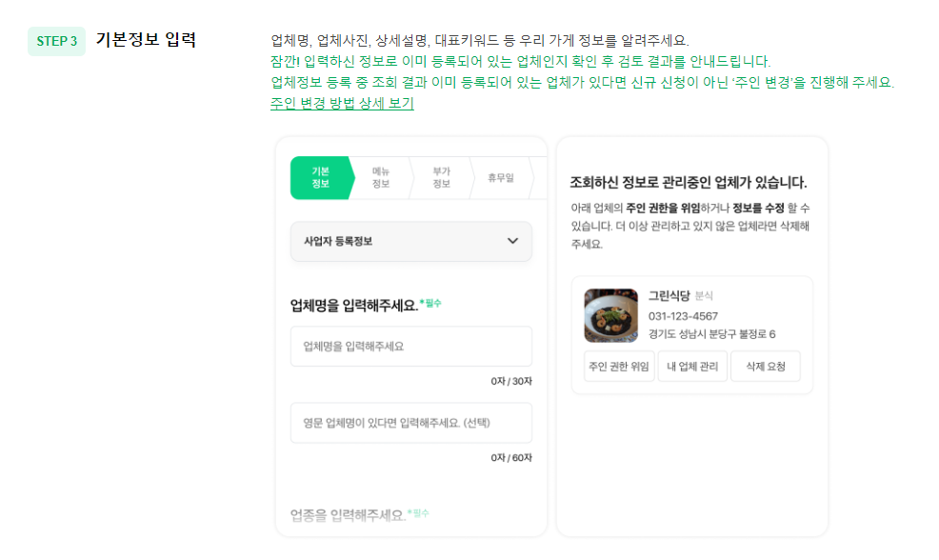Click the 그린식당 food photo thumbnail
Screen dimensions: 939x560
pyautogui.click(x=609, y=314)
